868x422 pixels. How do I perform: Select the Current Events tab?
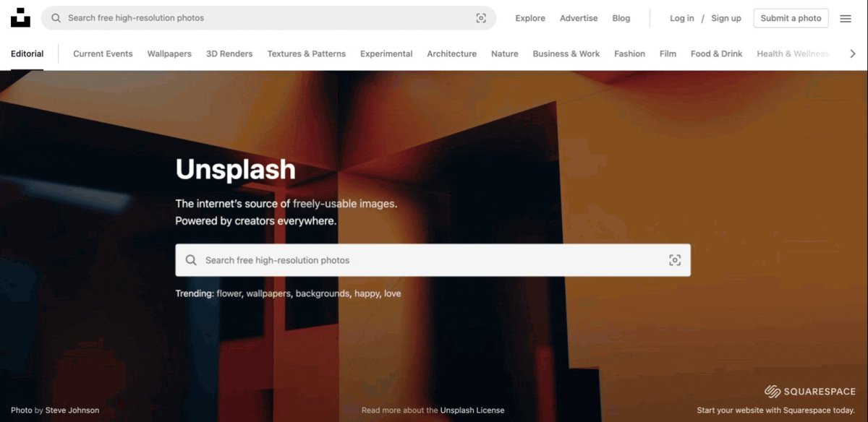click(x=103, y=53)
